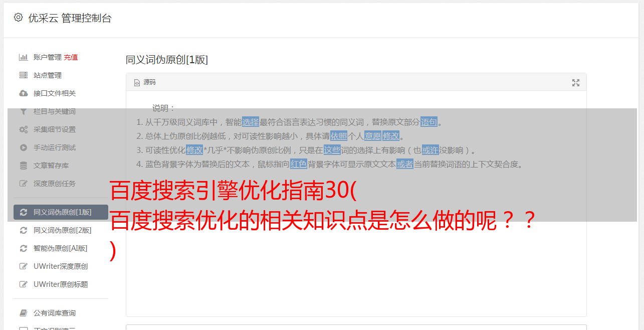Click the book icon beside 公有词库查询
Screen dimensions: 644x330
click(x=23, y=313)
